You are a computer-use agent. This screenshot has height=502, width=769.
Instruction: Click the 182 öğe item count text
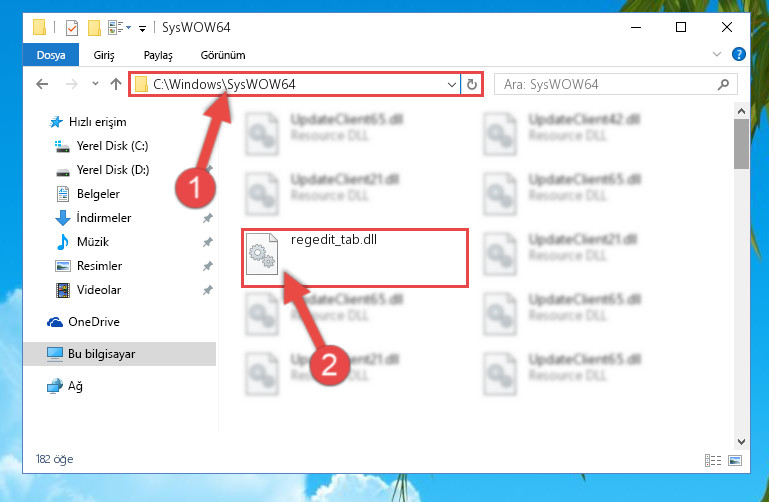(54, 459)
